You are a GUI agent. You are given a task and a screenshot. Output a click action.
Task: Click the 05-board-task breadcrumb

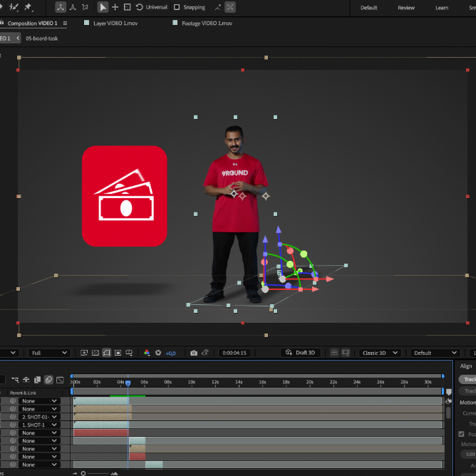[41, 38]
